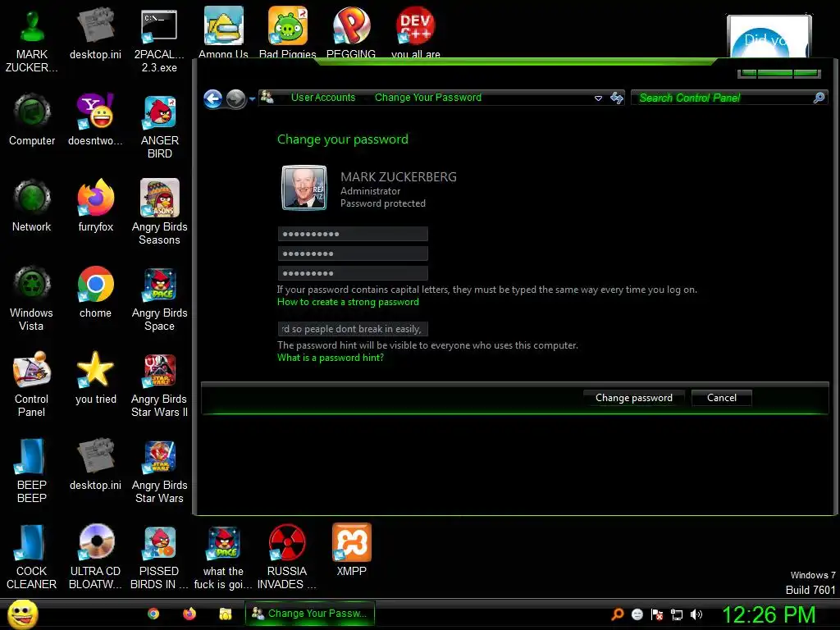Launch Angry Birds Space
The image size is (840, 630).
point(159,299)
